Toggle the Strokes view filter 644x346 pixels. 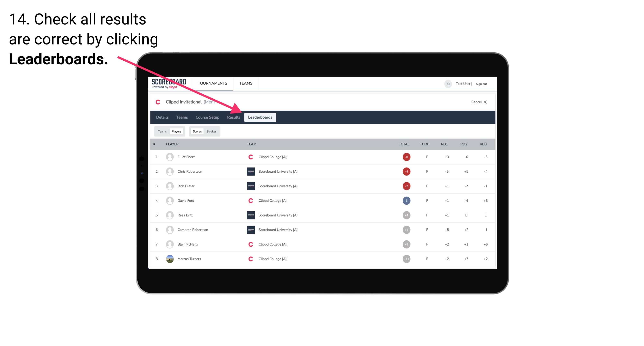click(x=212, y=131)
